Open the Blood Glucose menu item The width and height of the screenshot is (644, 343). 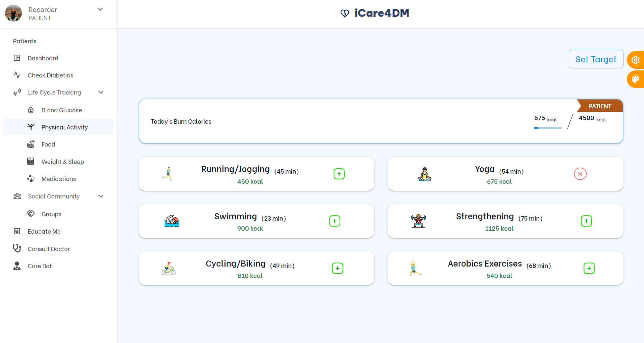click(x=61, y=110)
